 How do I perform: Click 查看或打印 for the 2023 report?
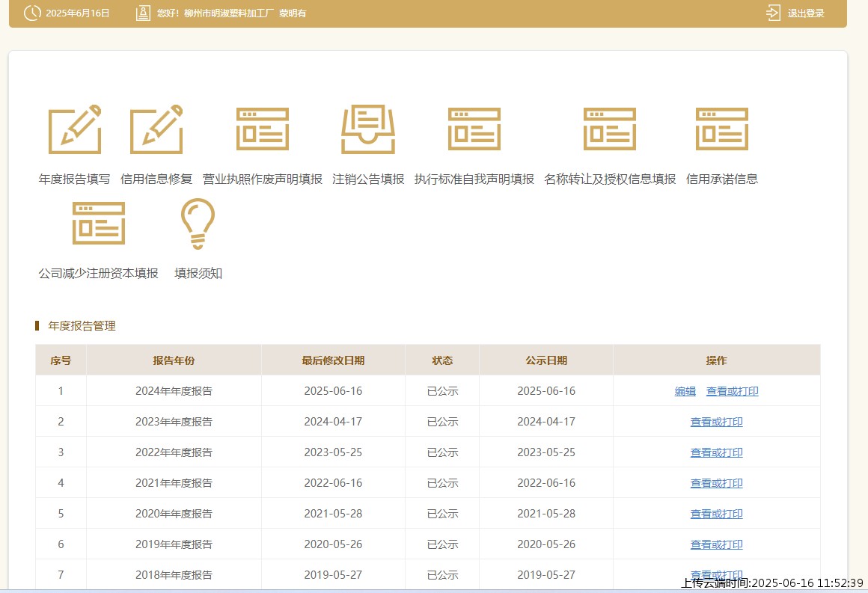(716, 422)
